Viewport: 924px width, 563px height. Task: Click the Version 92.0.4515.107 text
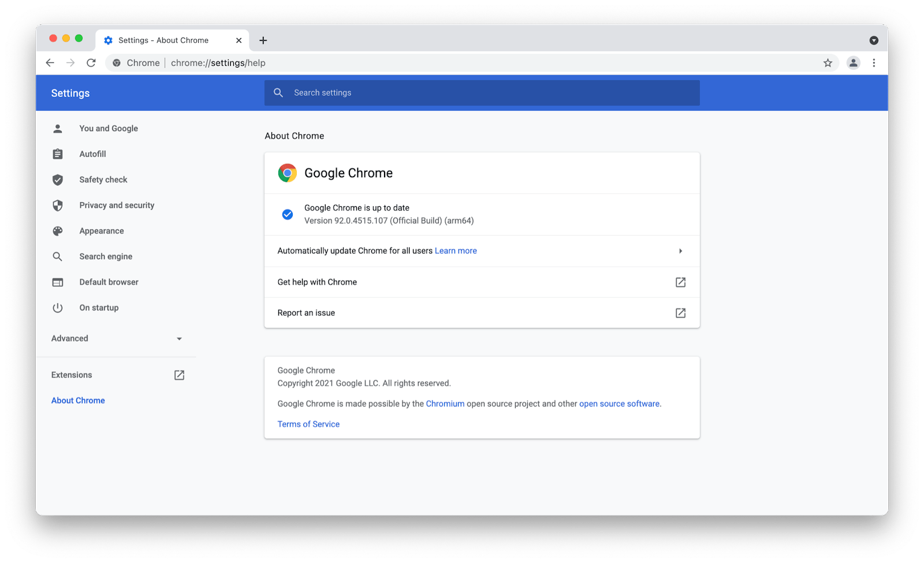tap(389, 221)
